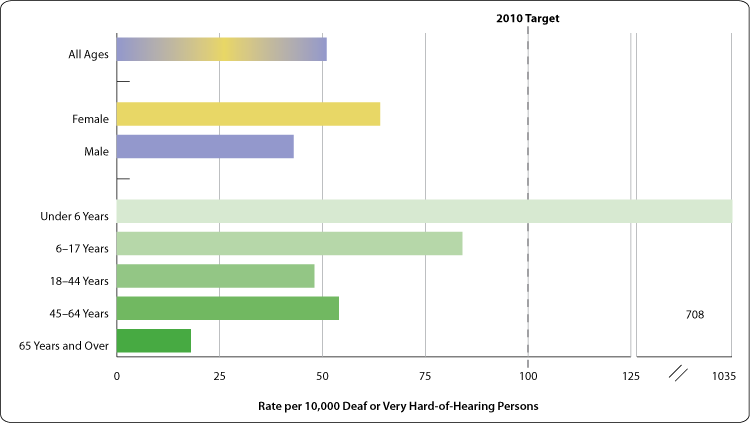Pick the 6–17 Years bar
Image resolution: width=750 pixels, height=423 pixels.
289,243
